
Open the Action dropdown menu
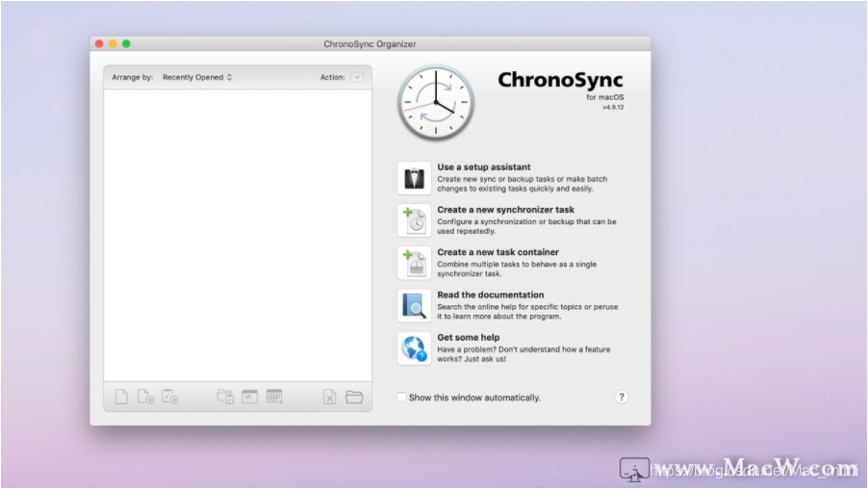(357, 78)
